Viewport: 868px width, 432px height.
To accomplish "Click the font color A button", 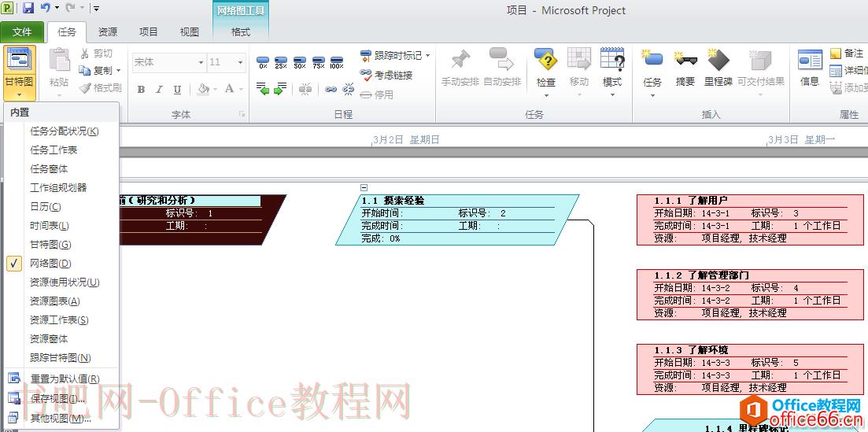I will [x=229, y=89].
